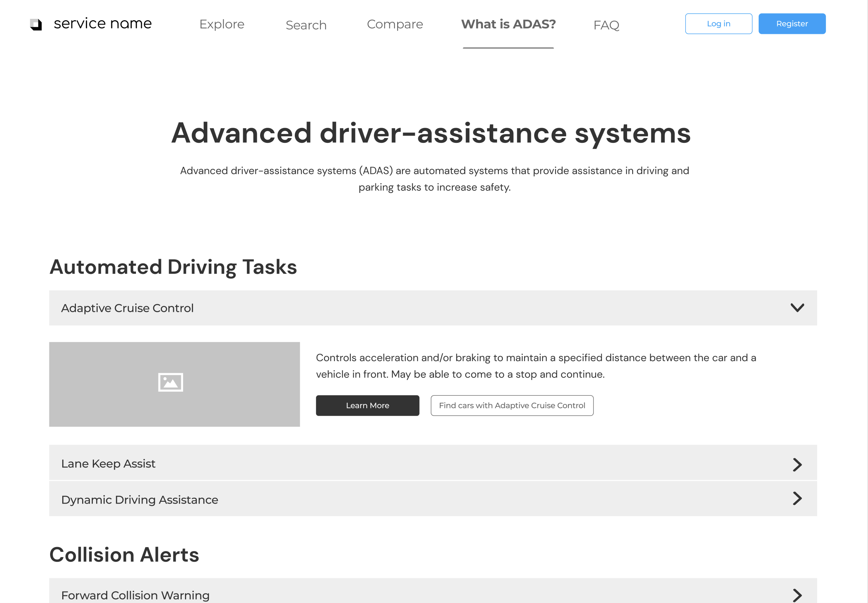Open the Search nav item
Screen dimensions: 868x603
pyautogui.click(x=306, y=25)
